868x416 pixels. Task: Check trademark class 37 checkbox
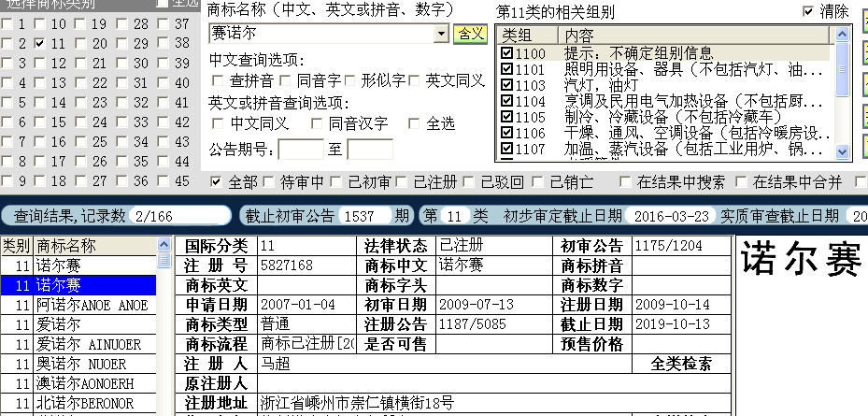tap(163, 23)
